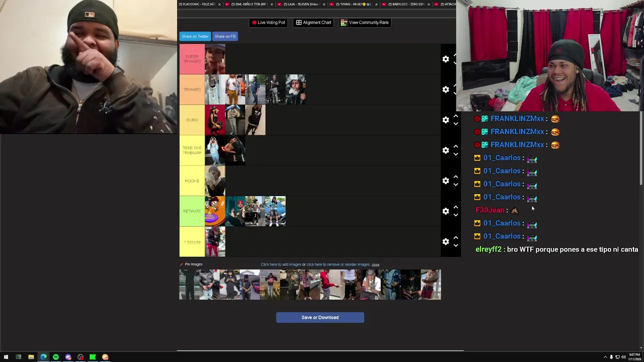Open File Explorer from taskbar
The image size is (644, 362).
[31, 357]
